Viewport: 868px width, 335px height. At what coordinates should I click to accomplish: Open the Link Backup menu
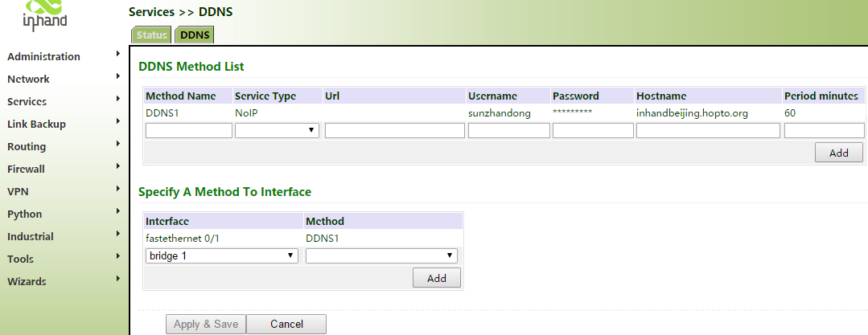click(36, 125)
